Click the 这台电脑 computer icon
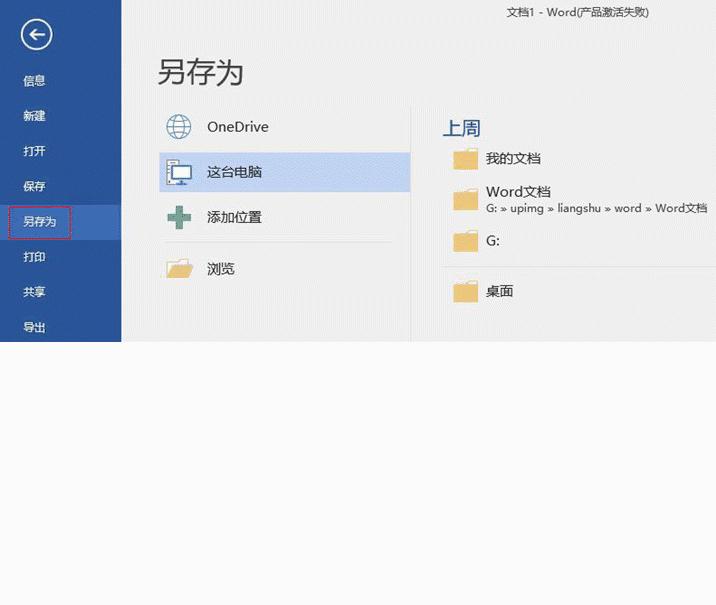 [x=179, y=172]
